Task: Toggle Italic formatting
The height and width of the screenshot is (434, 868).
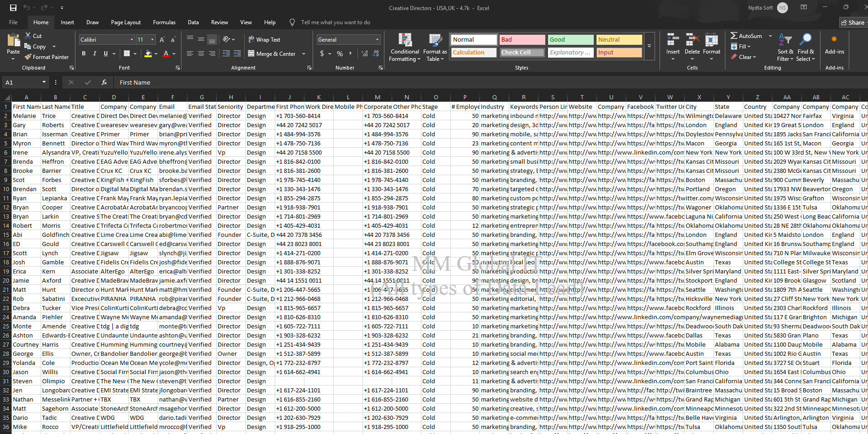Action: (95, 54)
